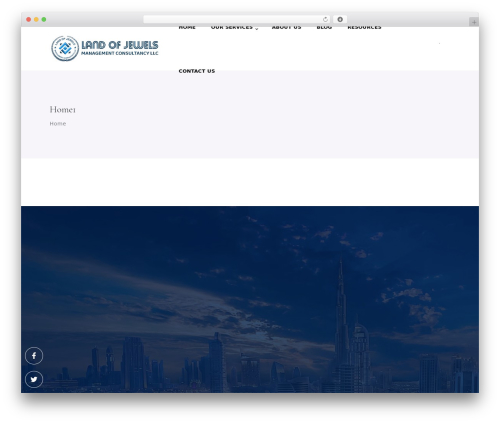Viewport: 500px width, 423px height.
Task: Go to the Home menu item
Action: (187, 28)
